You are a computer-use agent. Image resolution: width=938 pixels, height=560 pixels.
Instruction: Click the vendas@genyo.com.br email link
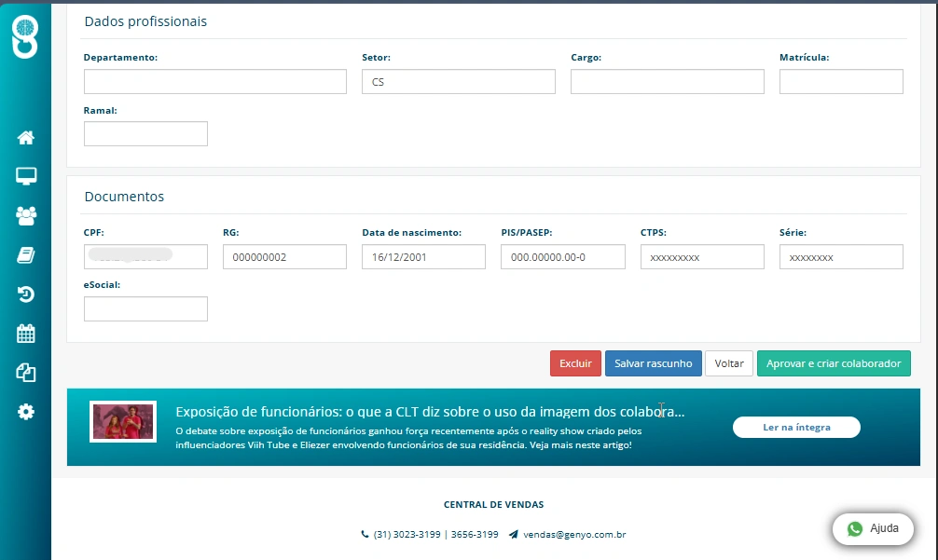[x=574, y=534]
